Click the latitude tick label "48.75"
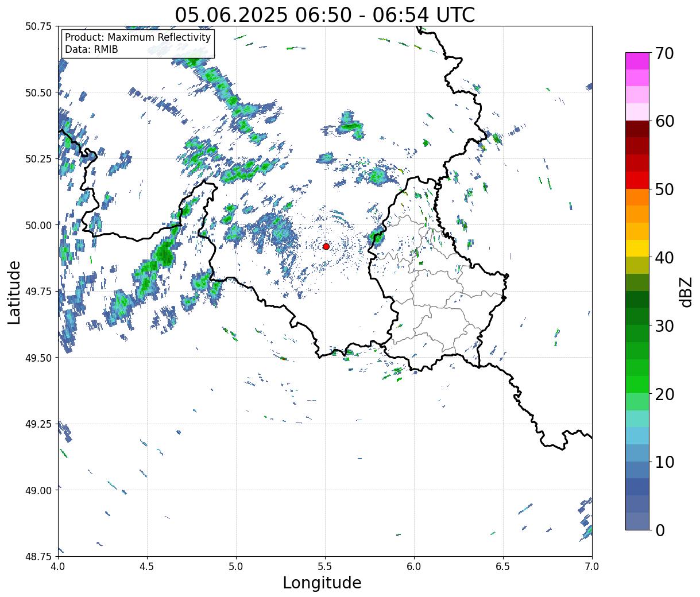The image size is (700, 597). (38, 556)
